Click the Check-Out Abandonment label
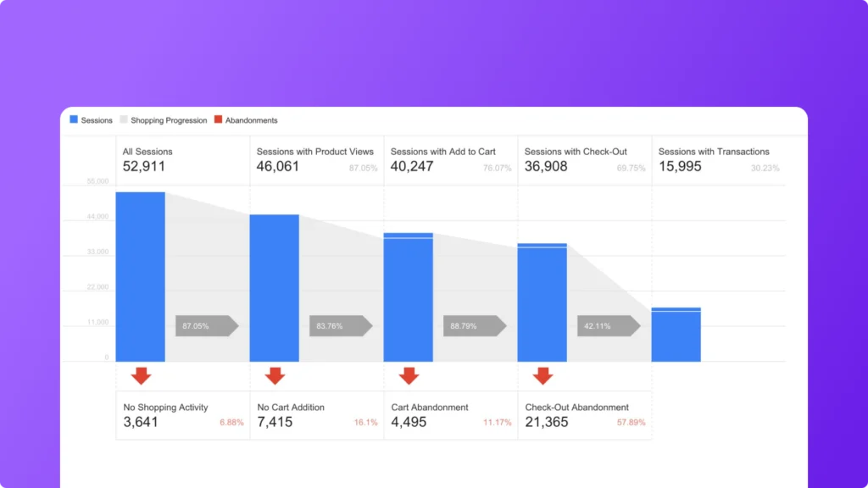Viewport: 868px width, 488px height. click(x=576, y=408)
